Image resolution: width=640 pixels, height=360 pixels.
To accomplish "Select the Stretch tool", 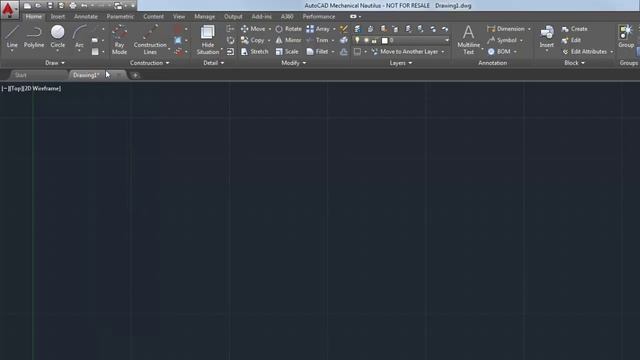I will click(254, 52).
